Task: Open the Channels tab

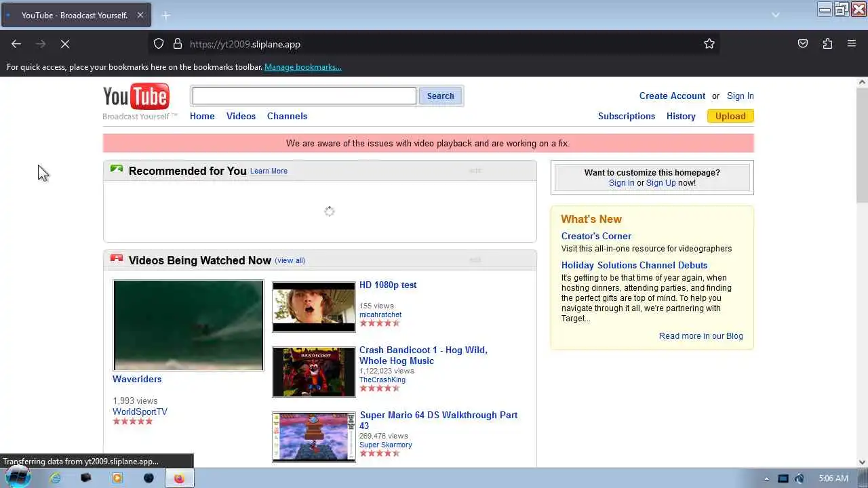Action: click(x=287, y=116)
